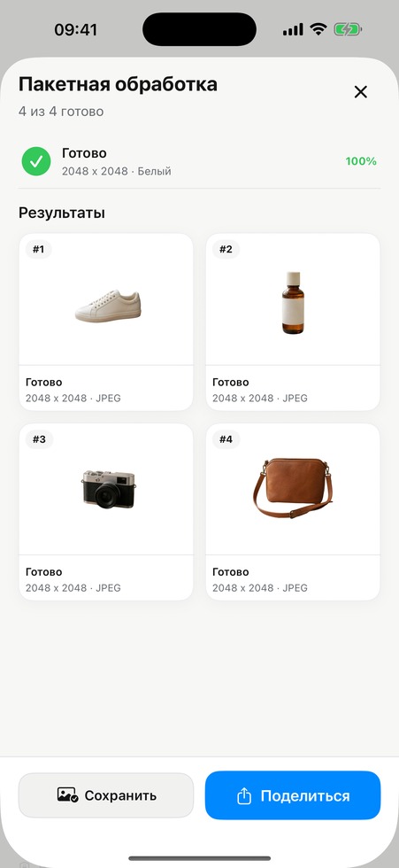Tap the Сохранить button

[106, 795]
